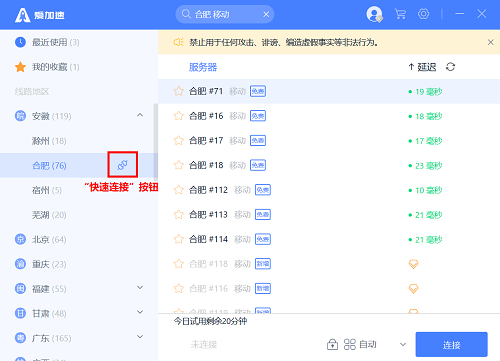
Task: Favorite the 合肥 #118 server
Action: pyautogui.click(x=179, y=264)
